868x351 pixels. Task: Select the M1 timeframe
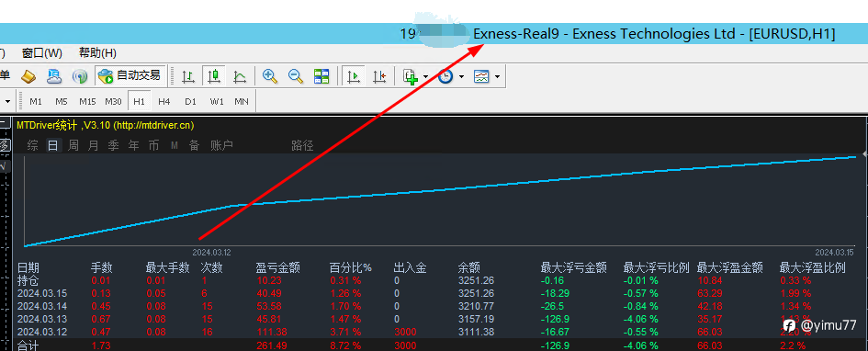coord(36,101)
